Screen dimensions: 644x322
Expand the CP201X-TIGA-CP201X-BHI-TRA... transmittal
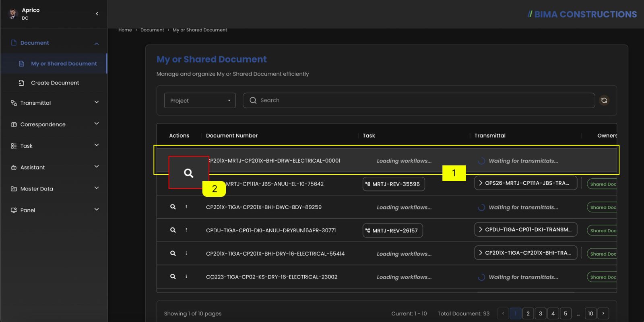(x=526, y=253)
